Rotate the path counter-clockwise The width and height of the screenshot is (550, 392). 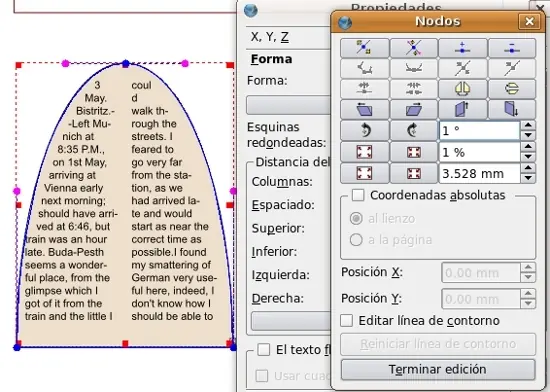(x=364, y=130)
